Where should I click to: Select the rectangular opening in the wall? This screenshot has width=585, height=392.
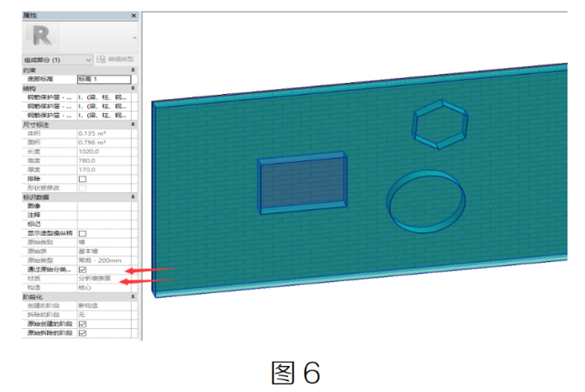[303, 183]
